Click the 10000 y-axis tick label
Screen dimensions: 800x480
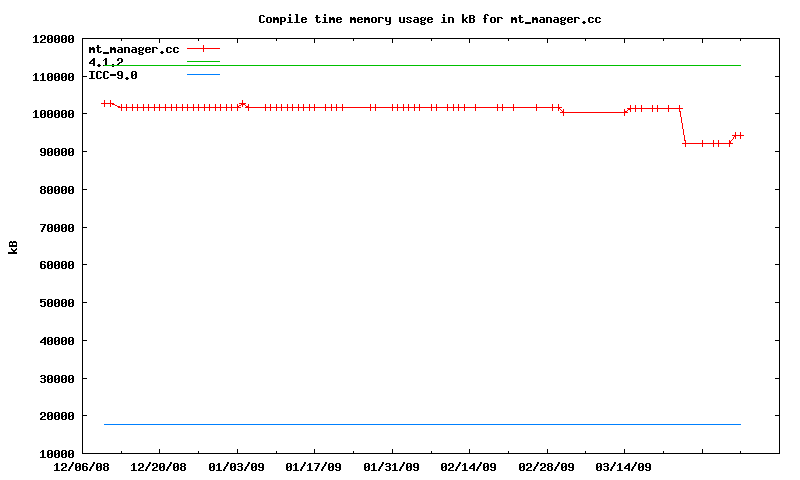pos(58,453)
